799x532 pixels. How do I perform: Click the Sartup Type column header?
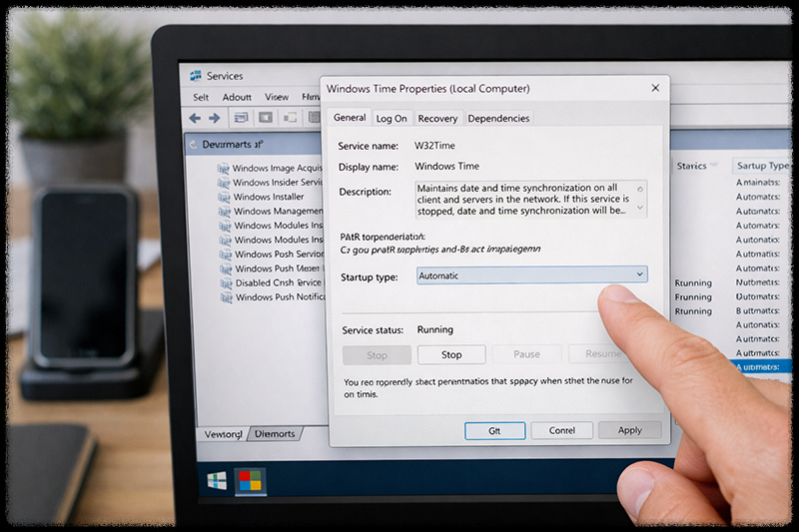(x=763, y=166)
